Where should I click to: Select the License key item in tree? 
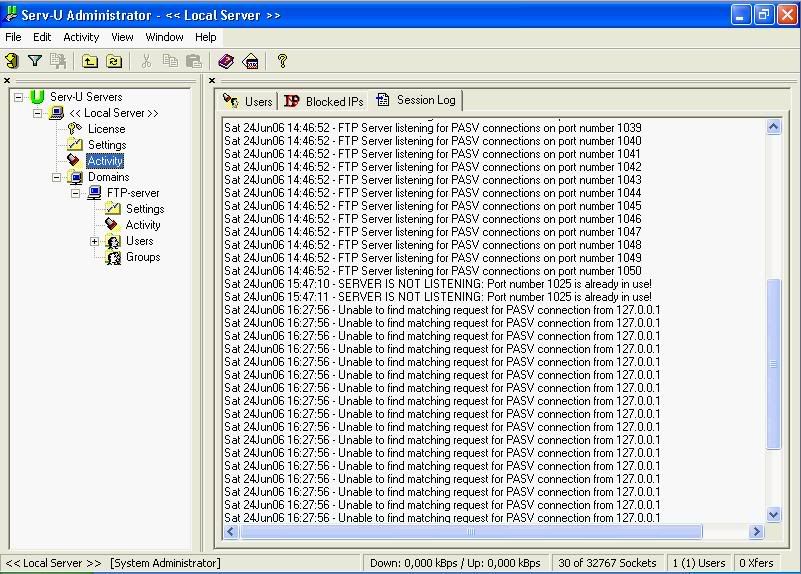[106, 129]
